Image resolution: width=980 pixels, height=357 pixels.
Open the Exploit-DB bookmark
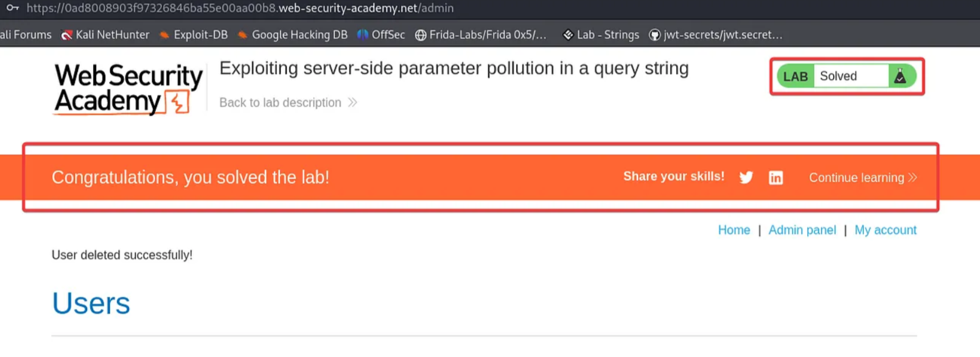pos(194,35)
